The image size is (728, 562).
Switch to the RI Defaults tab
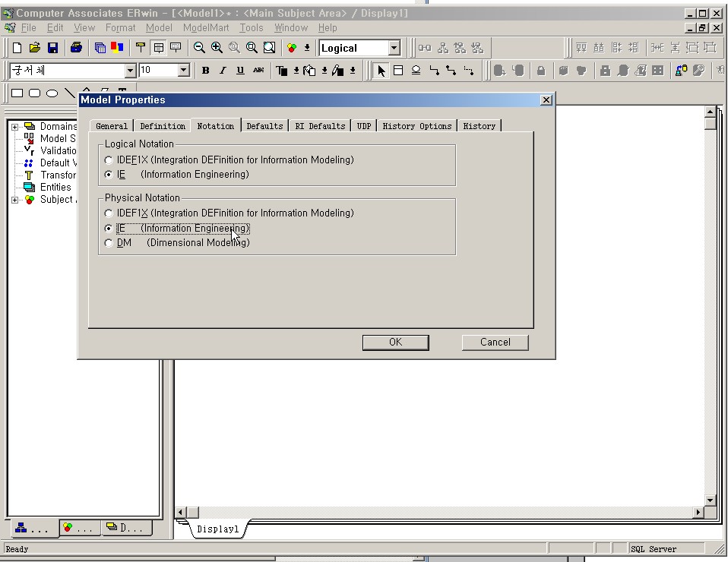(x=320, y=126)
